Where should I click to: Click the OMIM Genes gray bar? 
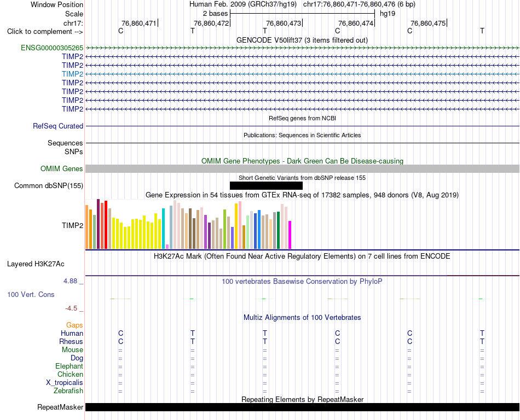coord(302,168)
